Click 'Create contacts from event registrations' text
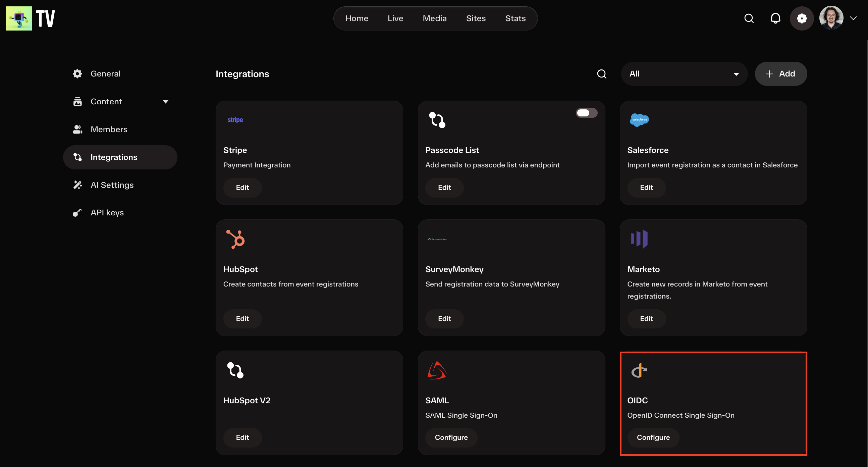 tap(290, 284)
